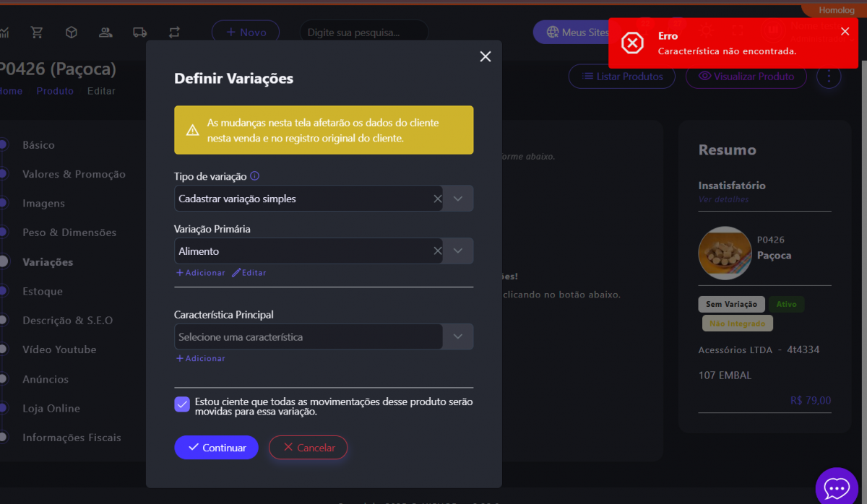Open the Característica Principal dropdown

tap(458, 337)
